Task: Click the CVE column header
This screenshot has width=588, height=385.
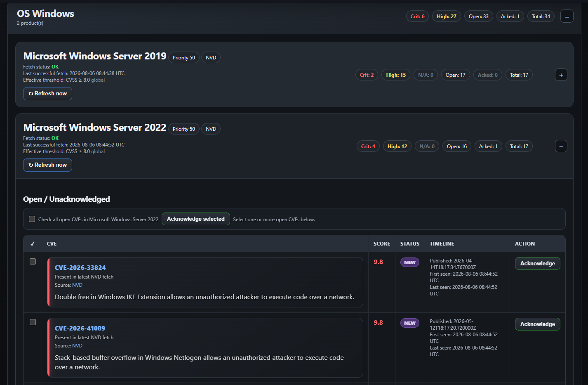Action: pos(52,244)
